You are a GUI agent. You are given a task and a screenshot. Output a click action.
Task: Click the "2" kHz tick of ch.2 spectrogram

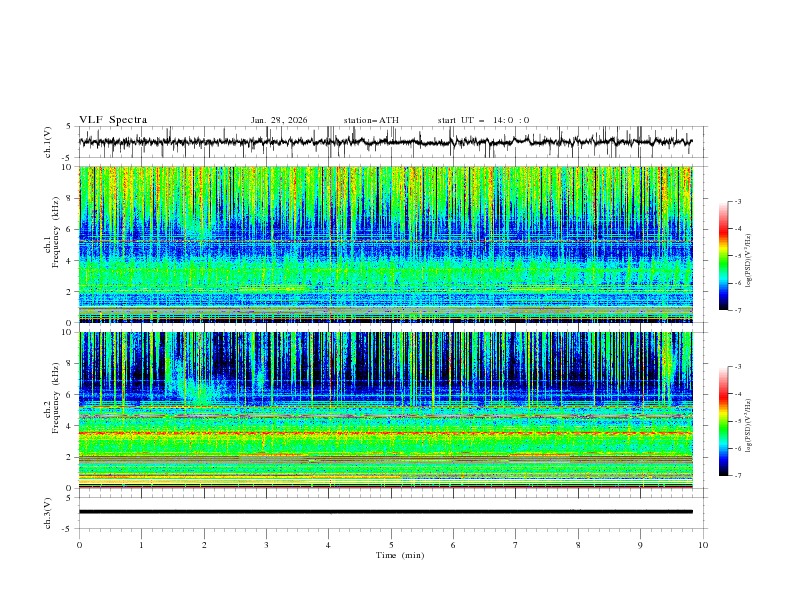[71, 457]
